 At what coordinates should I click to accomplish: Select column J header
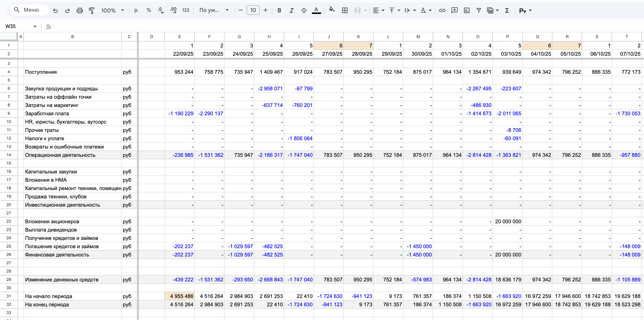coord(329,36)
